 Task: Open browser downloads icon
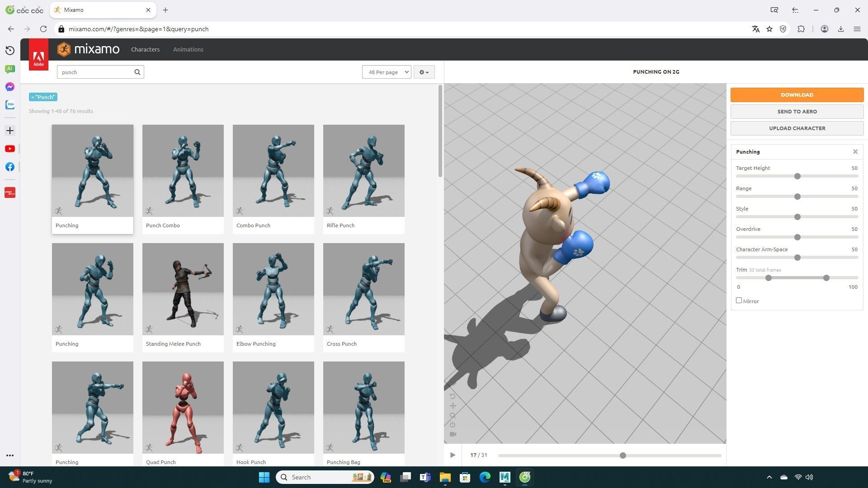coord(841,29)
